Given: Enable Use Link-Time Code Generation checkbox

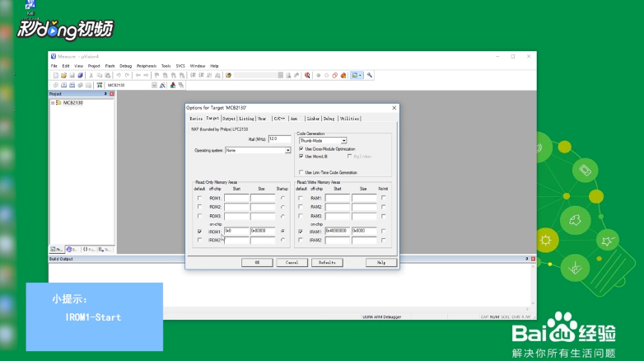Looking at the screenshot, I should click(x=301, y=172).
